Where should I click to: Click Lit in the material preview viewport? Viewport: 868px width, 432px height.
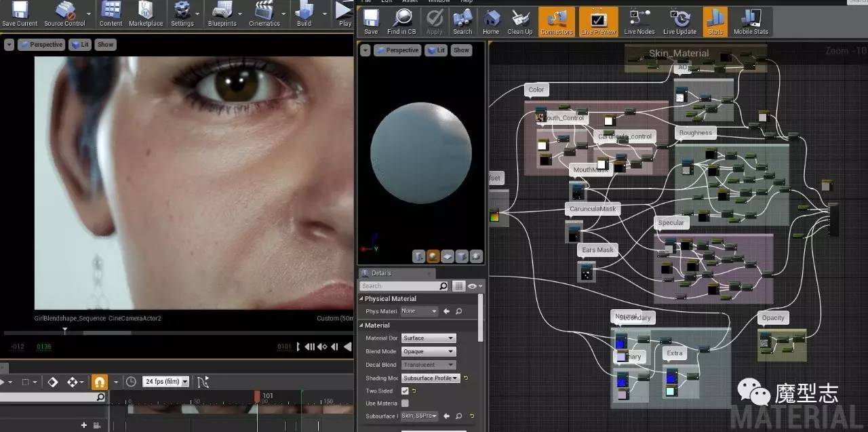tap(436, 50)
